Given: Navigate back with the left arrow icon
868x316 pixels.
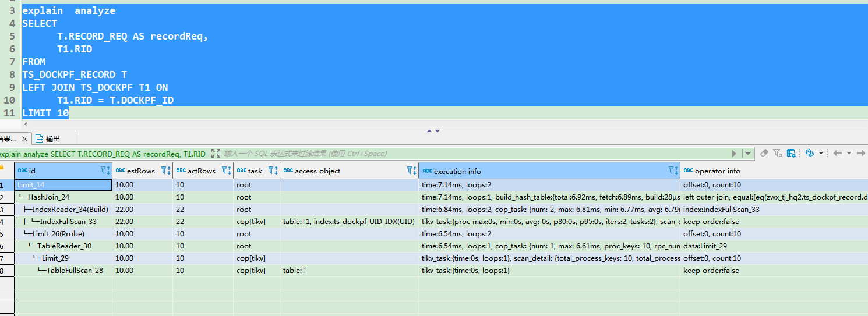Looking at the screenshot, I should (838, 154).
